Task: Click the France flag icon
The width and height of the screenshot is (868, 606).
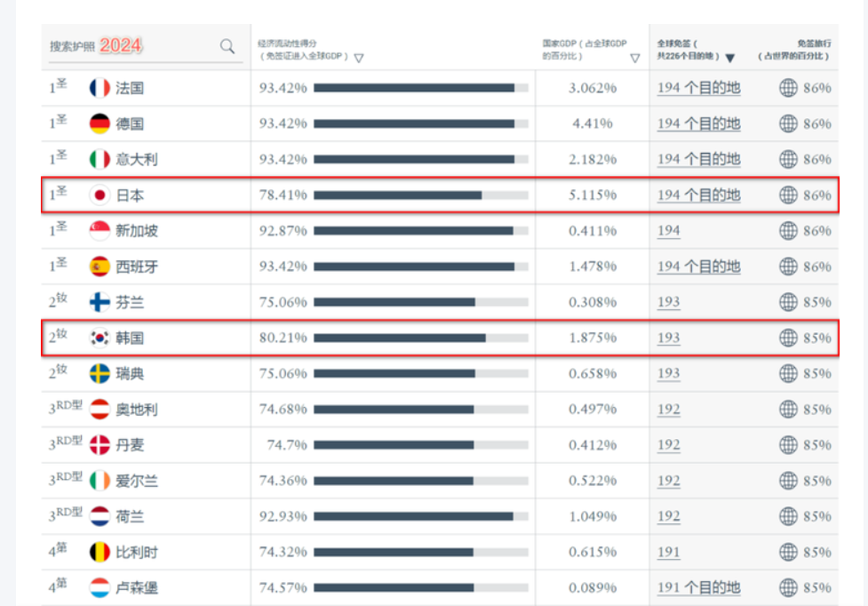Action: pyautogui.click(x=100, y=88)
